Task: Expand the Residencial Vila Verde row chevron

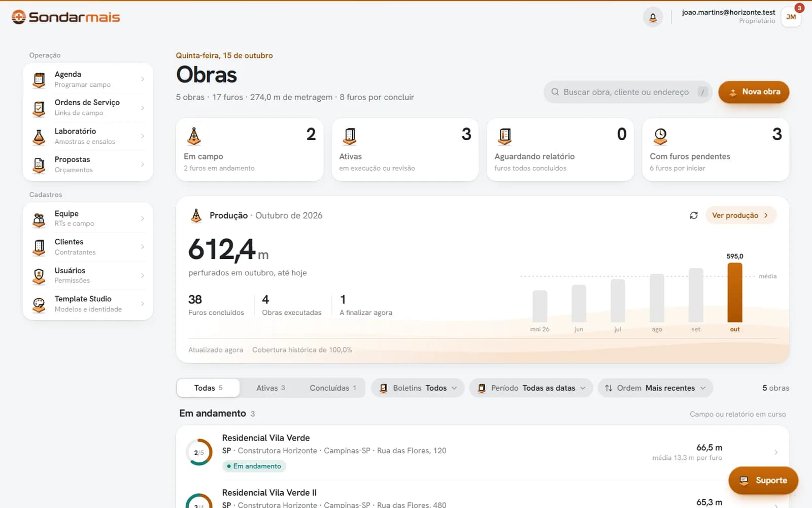Action: pyautogui.click(x=776, y=452)
